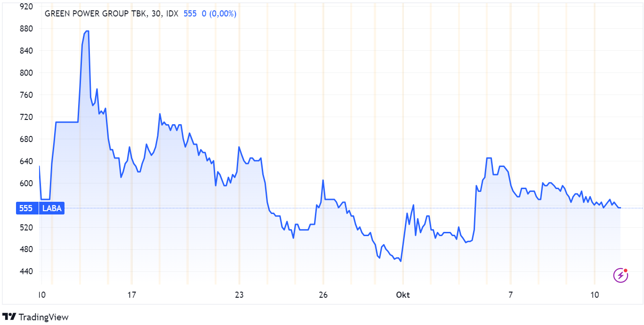Click the 640 price axis label

coord(26,161)
